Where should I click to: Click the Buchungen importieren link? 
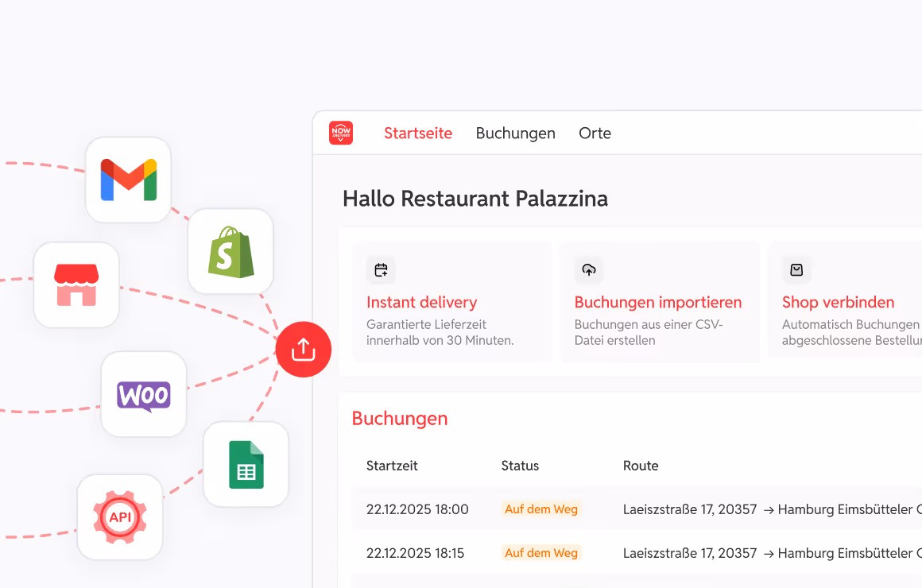point(658,303)
